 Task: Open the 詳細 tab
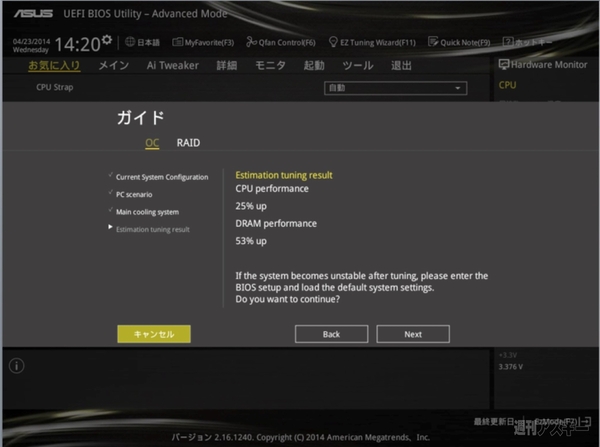point(227,65)
